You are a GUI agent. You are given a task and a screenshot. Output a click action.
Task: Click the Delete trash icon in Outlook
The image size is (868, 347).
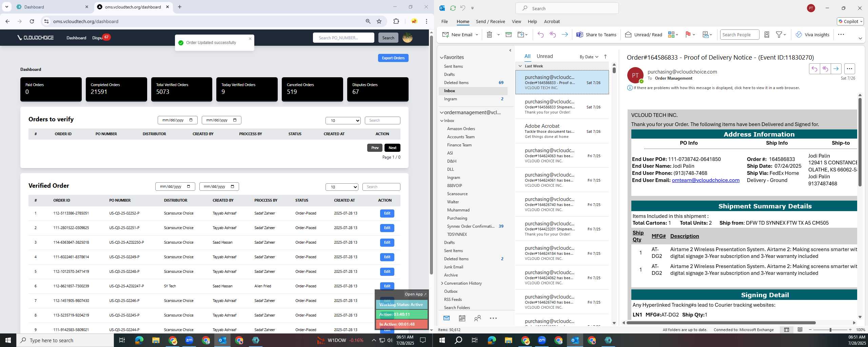[489, 35]
